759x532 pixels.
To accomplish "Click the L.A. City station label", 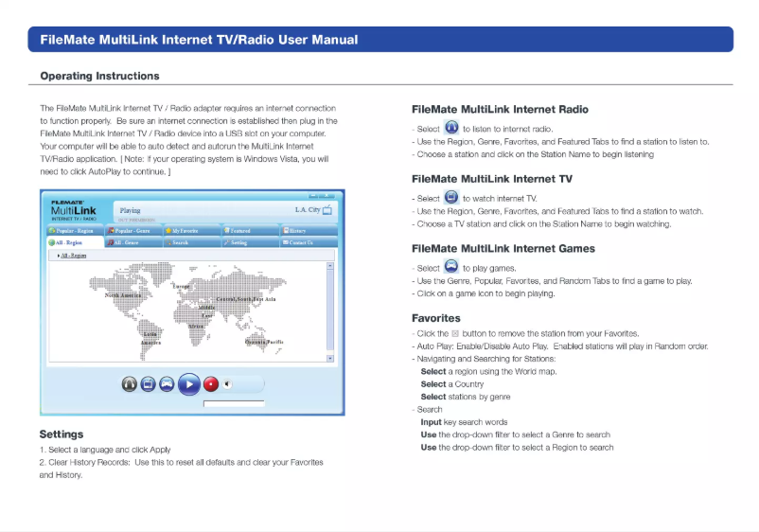I will click(308, 209).
